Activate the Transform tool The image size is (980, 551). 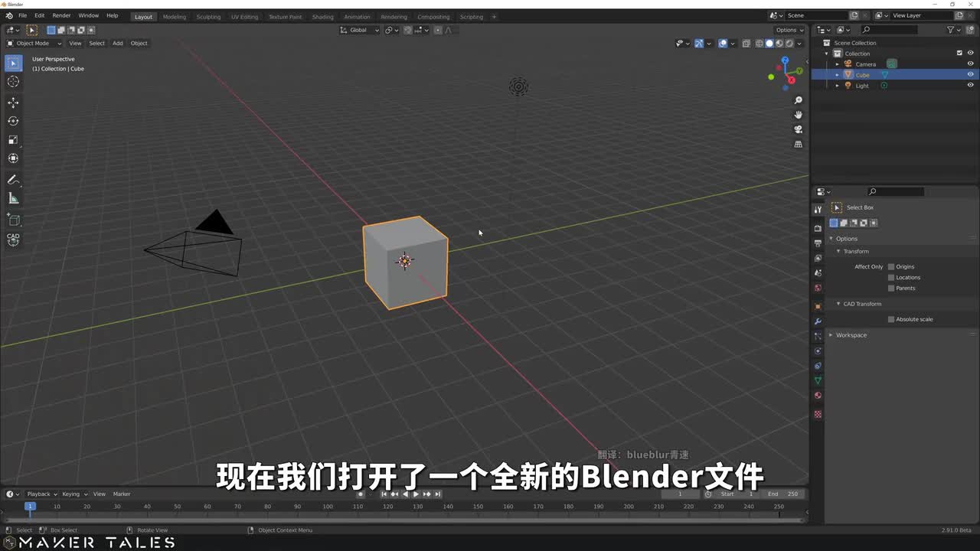13,158
